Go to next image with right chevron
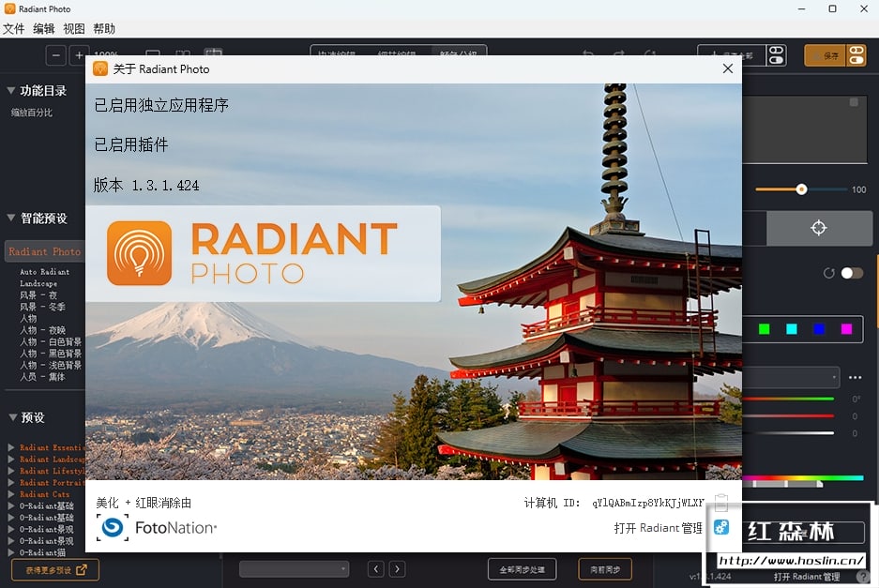Image resolution: width=879 pixels, height=588 pixels. coord(398,569)
